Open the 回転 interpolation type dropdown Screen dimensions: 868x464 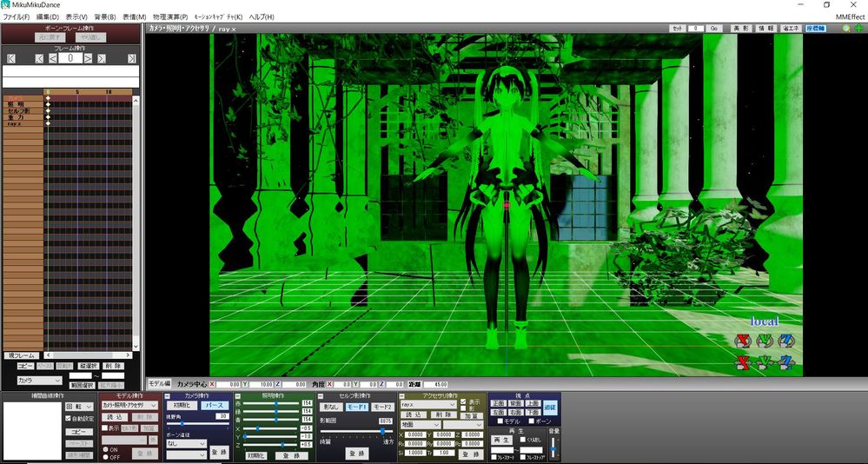(80, 407)
